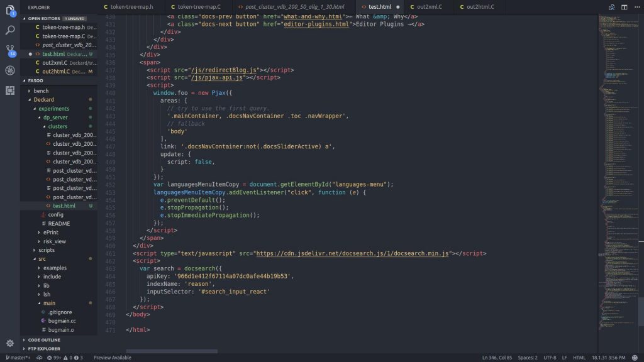Open the Debug view in activity bar
This screenshot has height=362, width=644.
pos(10,70)
